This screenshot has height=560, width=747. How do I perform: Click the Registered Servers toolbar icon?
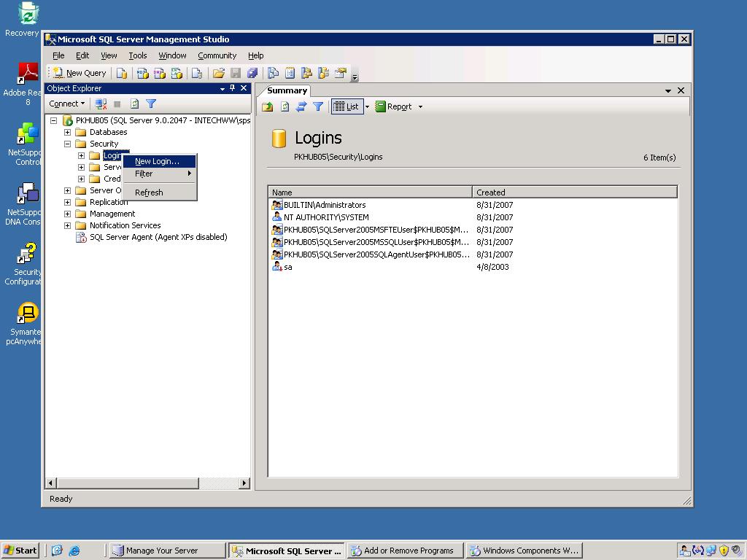[273, 73]
